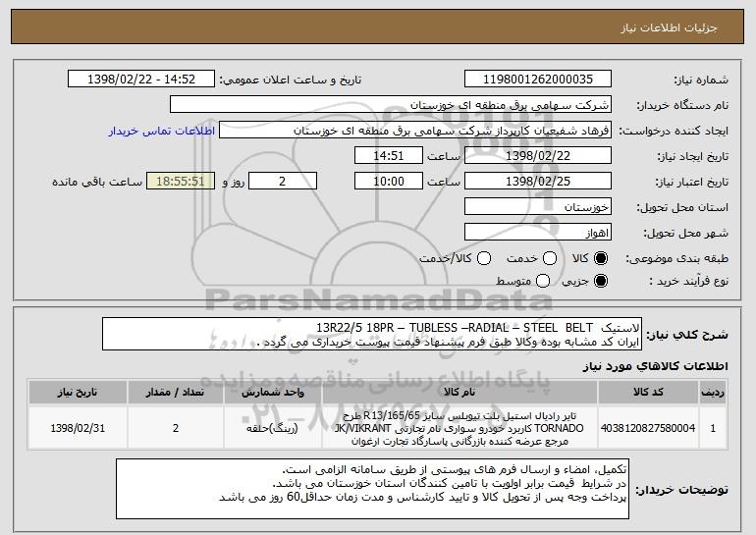Click the تعداد / مقدار column header
Viewport: 756px width, 535px height.
tap(176, 393)
